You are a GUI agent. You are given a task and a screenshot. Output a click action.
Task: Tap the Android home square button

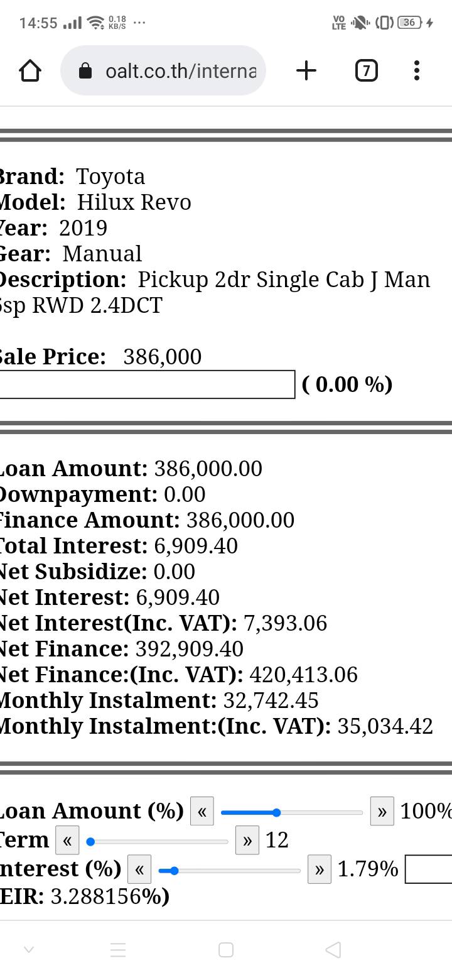[226, 949]
